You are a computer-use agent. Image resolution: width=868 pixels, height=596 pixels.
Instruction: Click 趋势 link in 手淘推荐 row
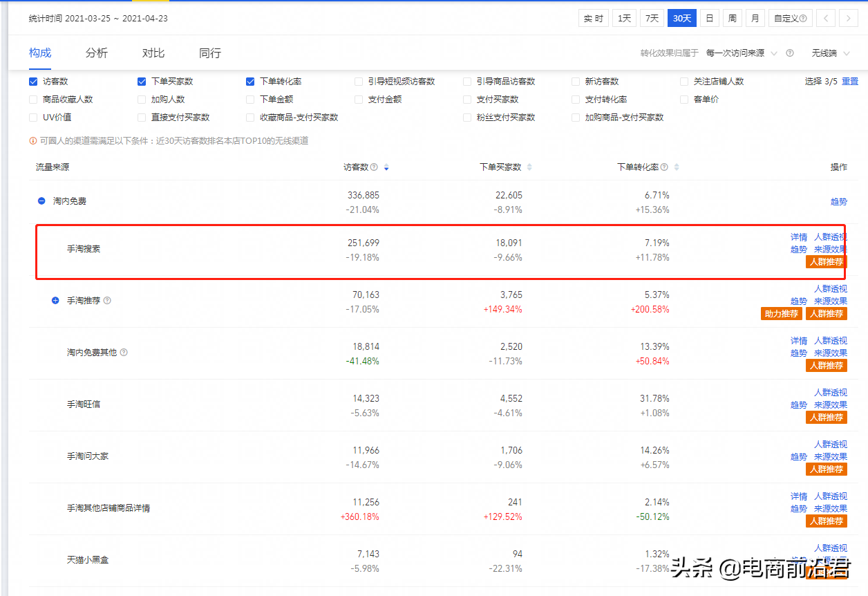pos(799,301)
